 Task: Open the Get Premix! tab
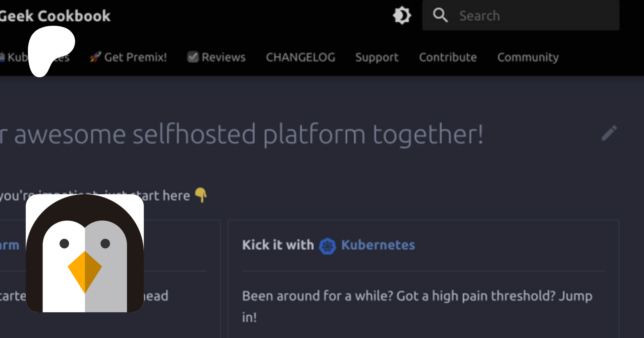(135, 57)
